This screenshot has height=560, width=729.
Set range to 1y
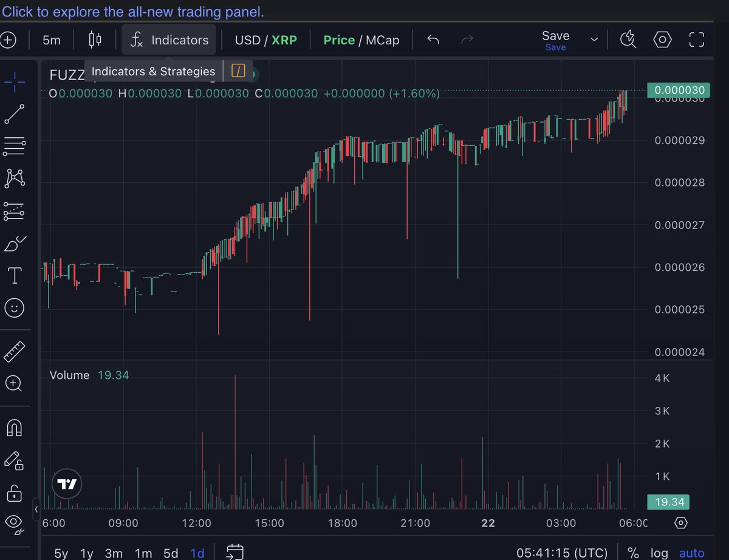click(87, 553)
